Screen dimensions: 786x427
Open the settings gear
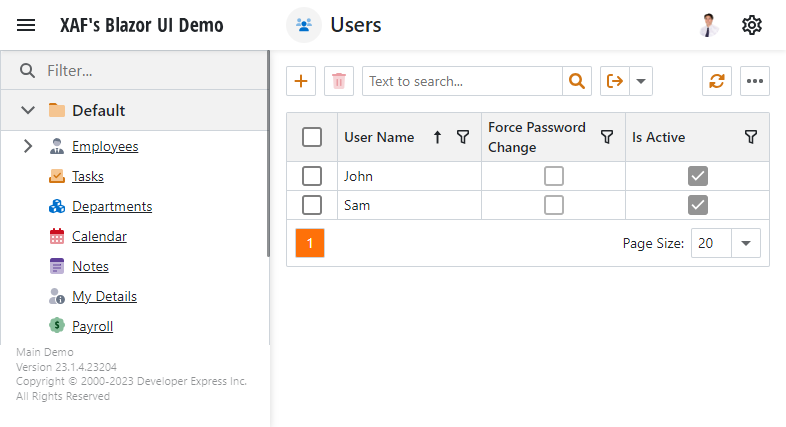[x=751, y=25]
